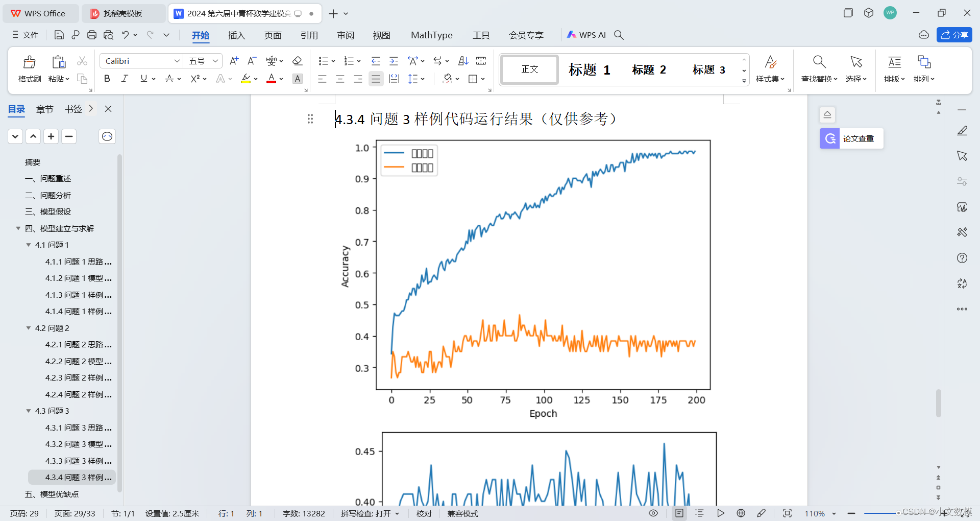980x521 pixels.
Task: Collapse the 4.1 问题 1 tree node
Action: (x=29, y=245)
